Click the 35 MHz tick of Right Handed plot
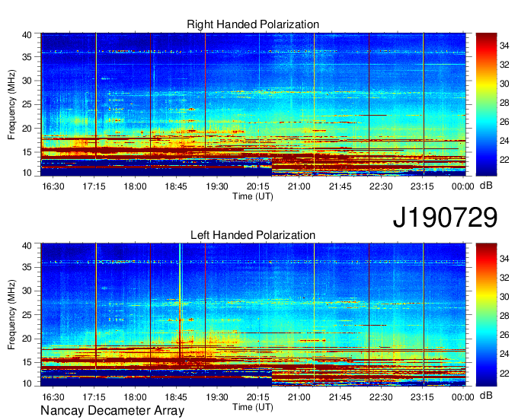 click(27, 57)
